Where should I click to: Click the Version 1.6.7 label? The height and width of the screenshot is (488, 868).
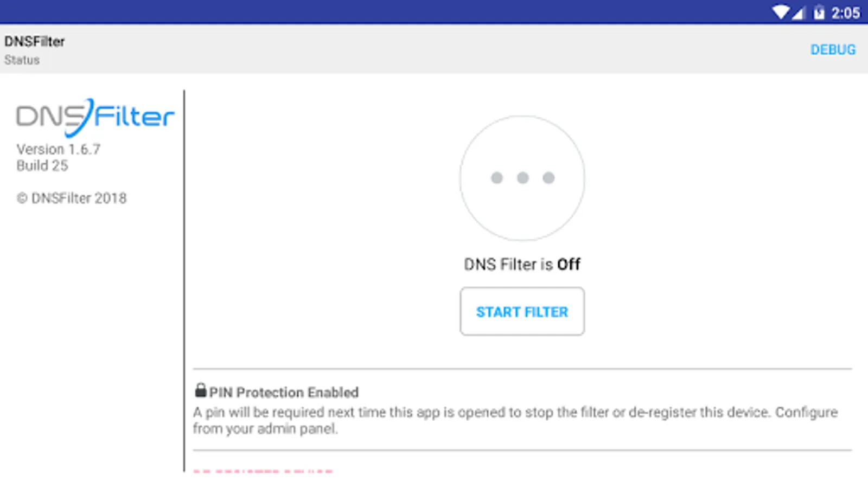(x=59, y=149)
